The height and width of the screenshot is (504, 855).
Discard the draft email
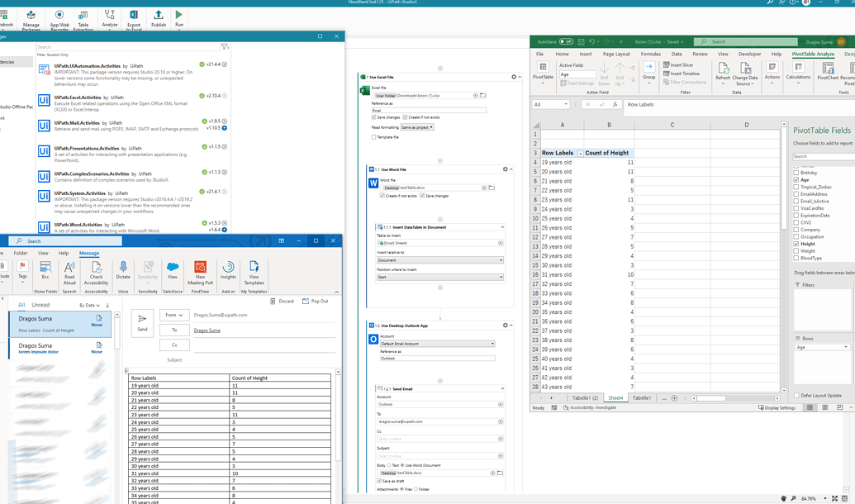(287, 302)
